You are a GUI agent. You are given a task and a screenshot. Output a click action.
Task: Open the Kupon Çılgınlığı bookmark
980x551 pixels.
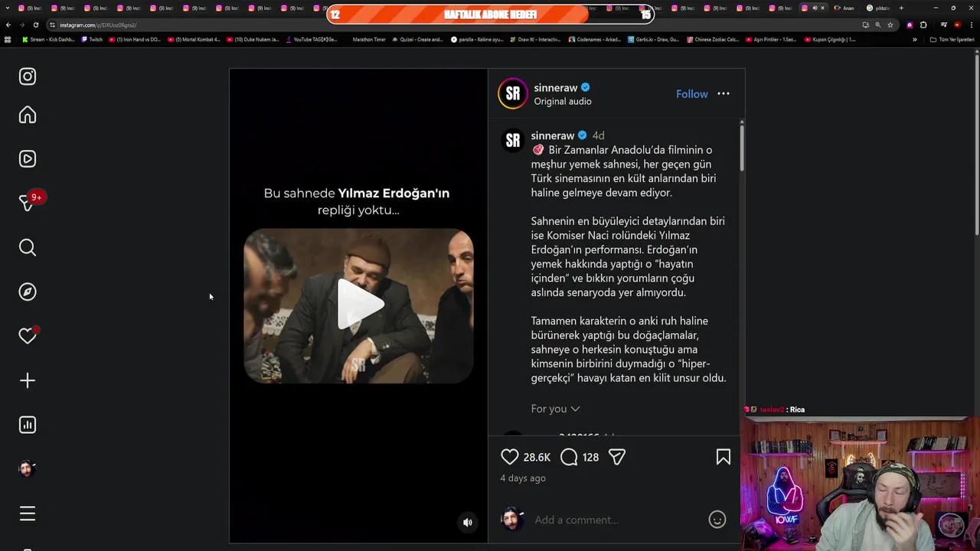pos(830,39)
